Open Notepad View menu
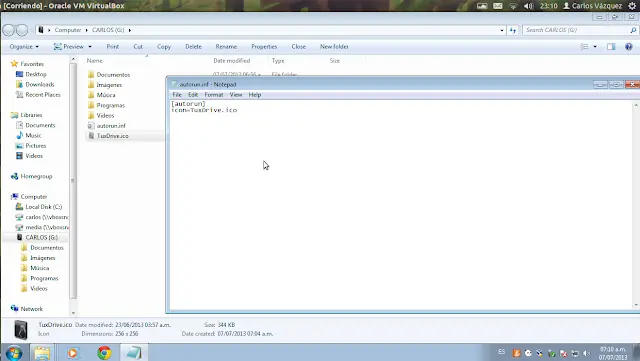This screenshot has width=640, height=361. tap(236, 95)
